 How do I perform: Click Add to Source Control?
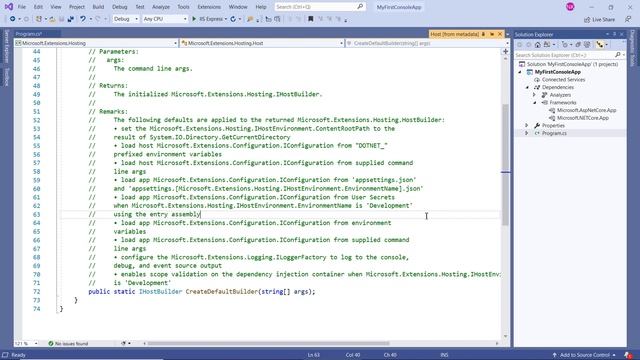tap(584, 355)
